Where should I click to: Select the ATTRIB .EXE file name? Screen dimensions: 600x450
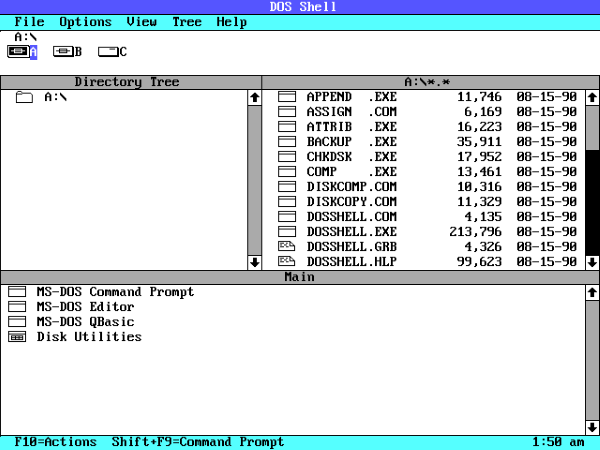352,127
